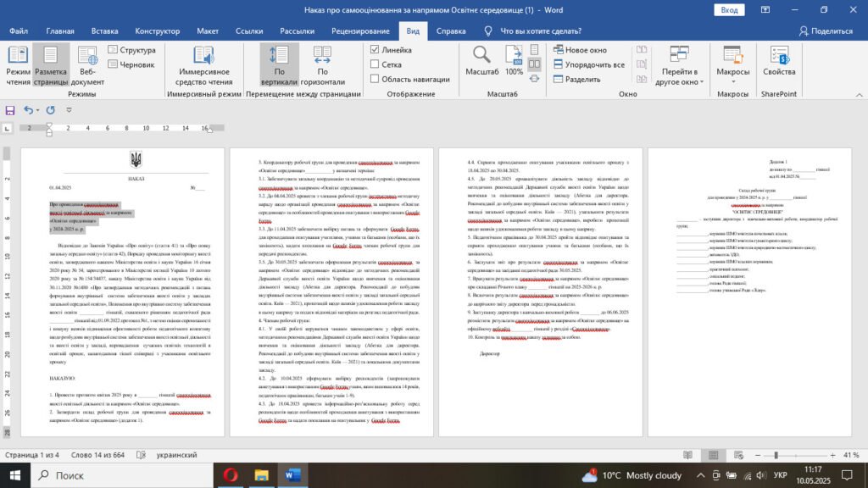Disable the Ruler (Линейка) checkbox
Screen dimensions: 868x488
[376, 50]
